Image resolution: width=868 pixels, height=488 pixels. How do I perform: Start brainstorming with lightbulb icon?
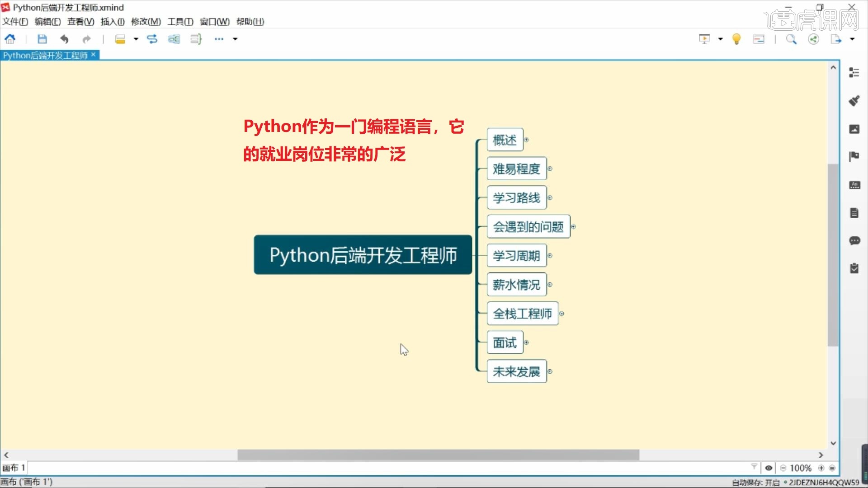coord(736,39)
